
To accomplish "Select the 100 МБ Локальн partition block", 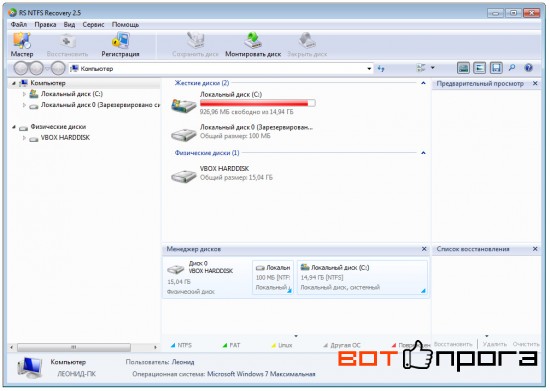I will (x=273, y=277).
